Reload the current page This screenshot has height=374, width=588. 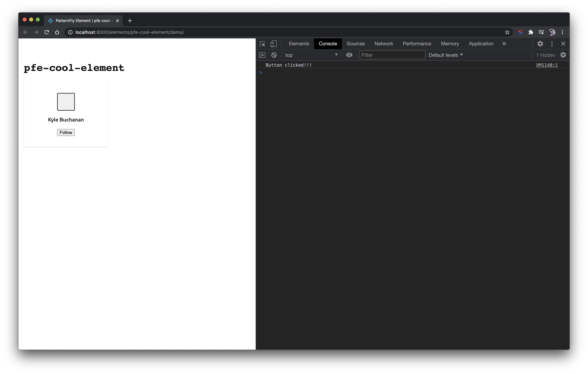pos(47,32)
